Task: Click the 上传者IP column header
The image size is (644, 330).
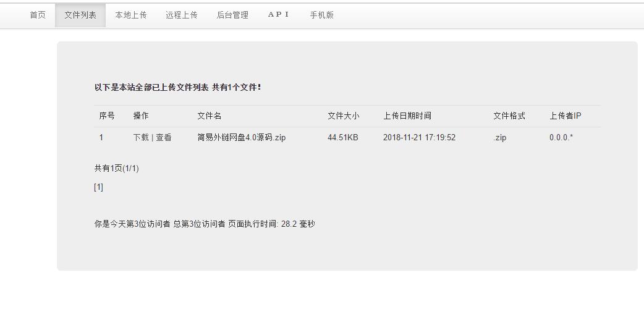Action: (x=565, y=116)
